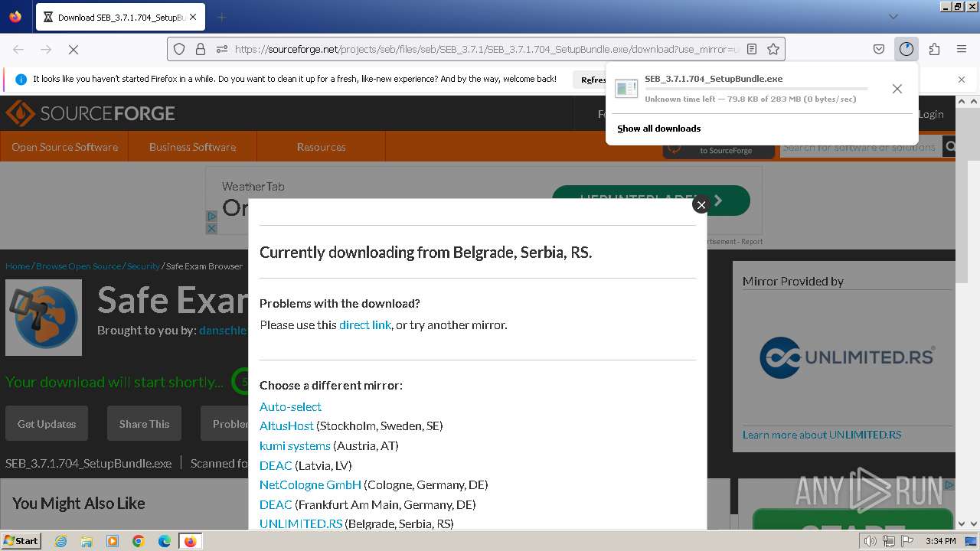Click Browse Open Source breadcrumb

pyautogui.click(x=78, y=266)
